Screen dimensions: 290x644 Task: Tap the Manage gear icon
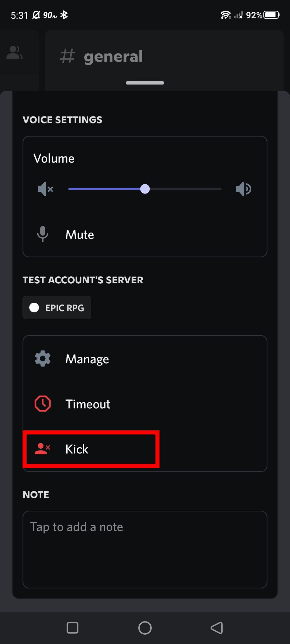[x=43, y=358]
